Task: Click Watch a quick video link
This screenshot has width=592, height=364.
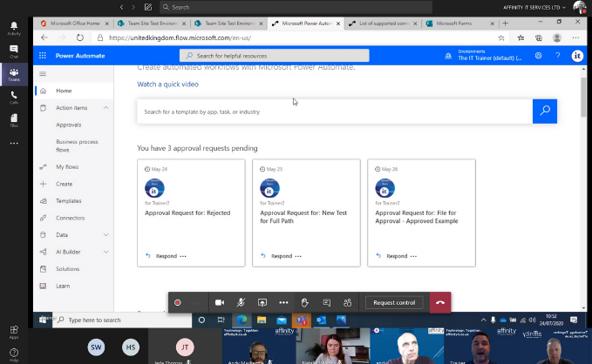Action: (x=167, y=84)
